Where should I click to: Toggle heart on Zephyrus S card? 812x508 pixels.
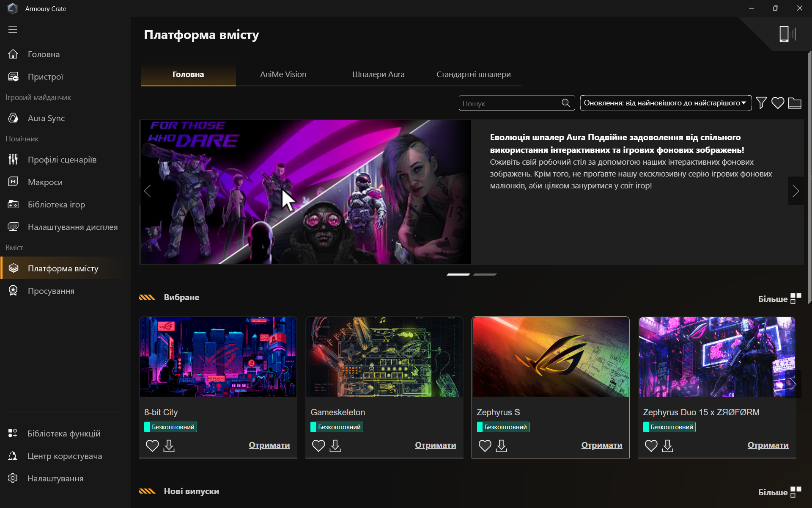[x=485, y=445]
